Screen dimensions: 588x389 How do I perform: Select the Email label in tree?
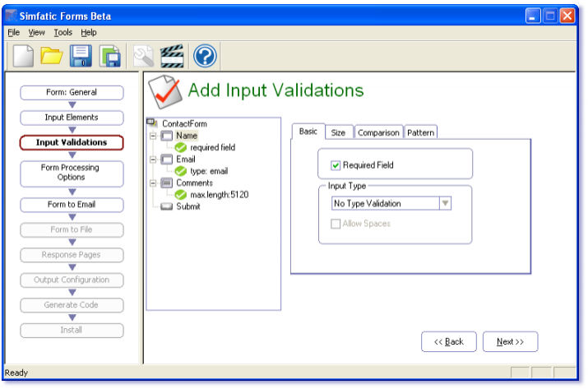186,160
